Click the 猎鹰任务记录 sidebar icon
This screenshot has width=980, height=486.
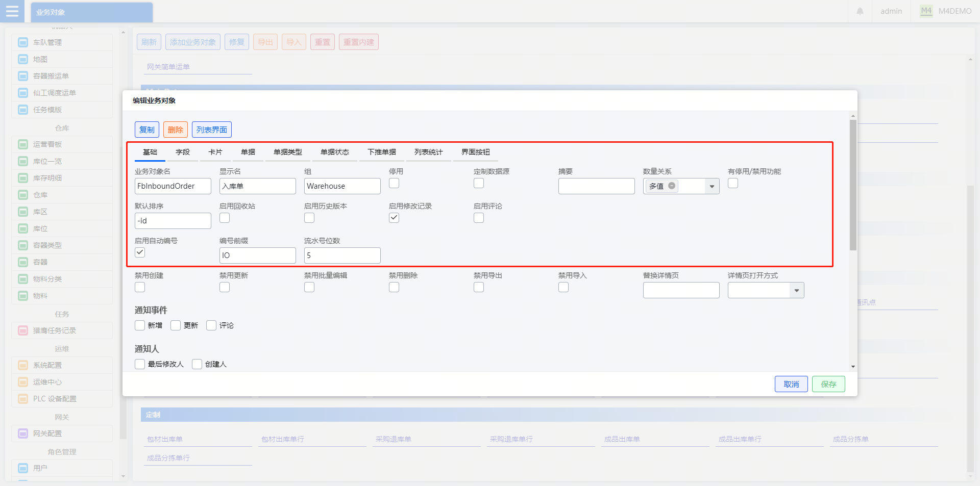tap(23, 330)
